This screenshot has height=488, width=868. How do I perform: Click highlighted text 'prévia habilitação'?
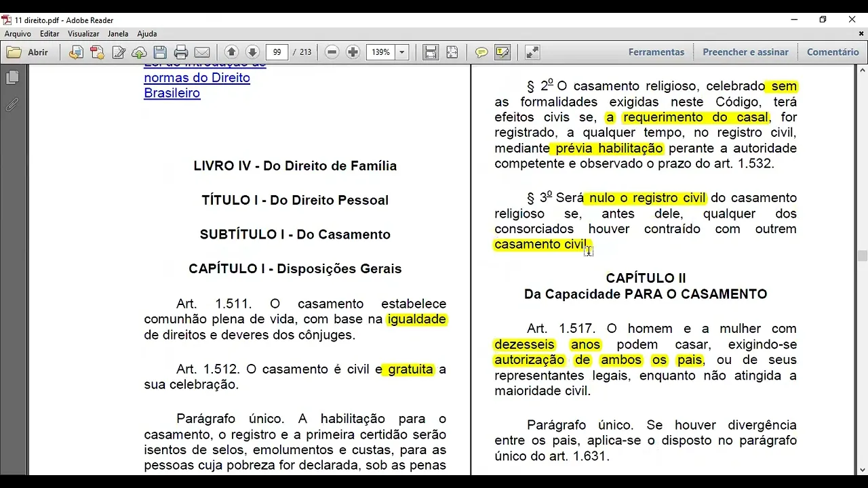[609, 148]
